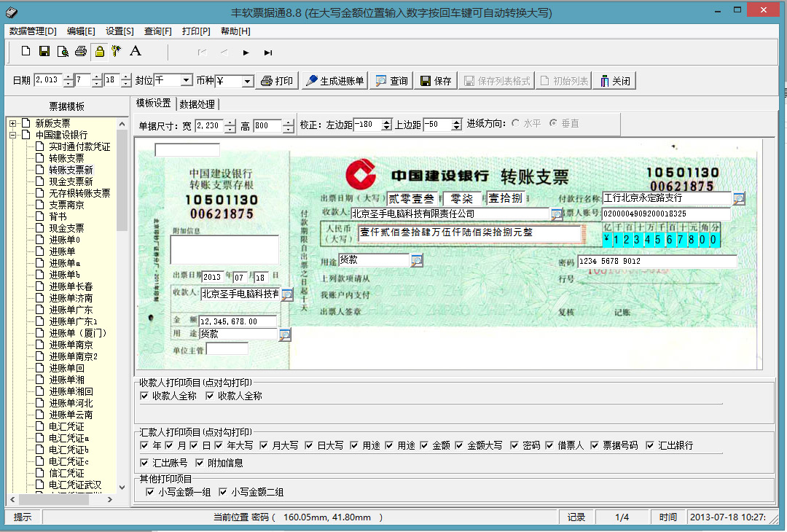Select 实时通付款凭证 in the template tree
787x532 pixels.
(x=79, y=146)
